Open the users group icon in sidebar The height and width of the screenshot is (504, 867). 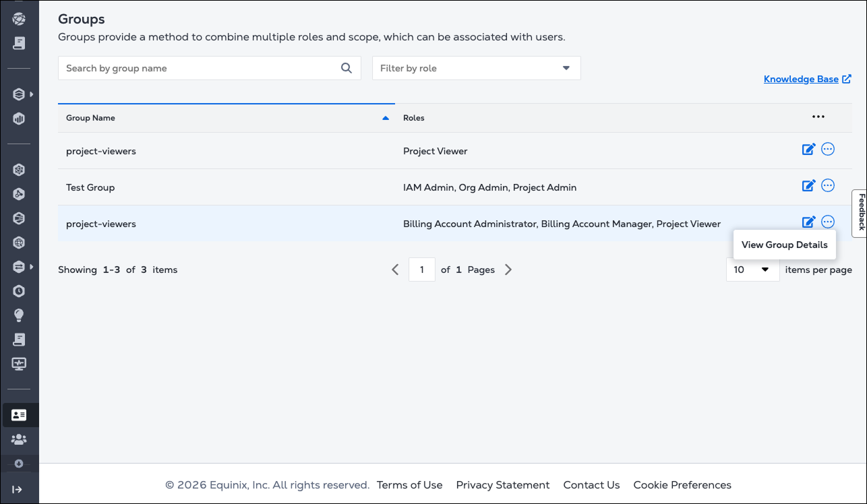coord(19,439)
